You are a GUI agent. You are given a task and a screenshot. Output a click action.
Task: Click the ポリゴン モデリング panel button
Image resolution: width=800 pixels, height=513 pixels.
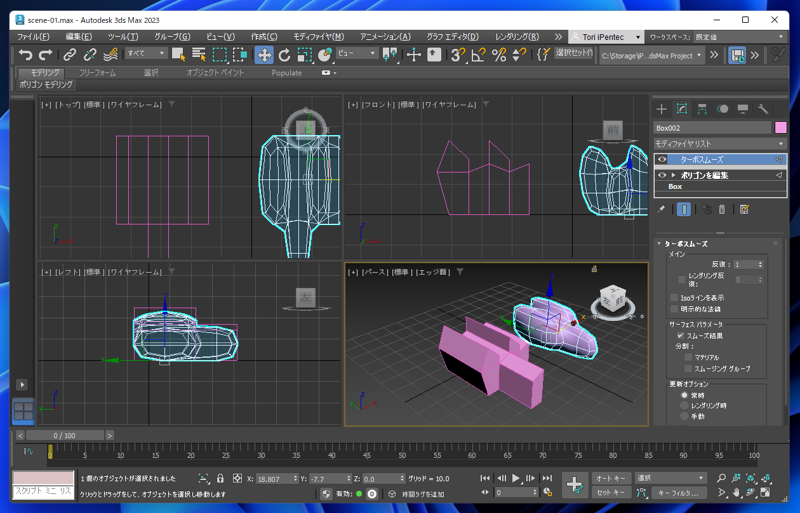[46, 84]
